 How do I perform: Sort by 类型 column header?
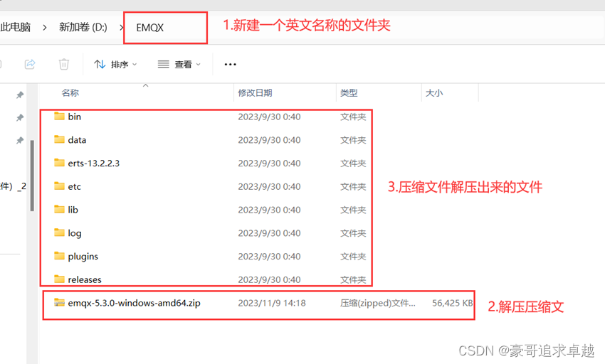point(349,93)
